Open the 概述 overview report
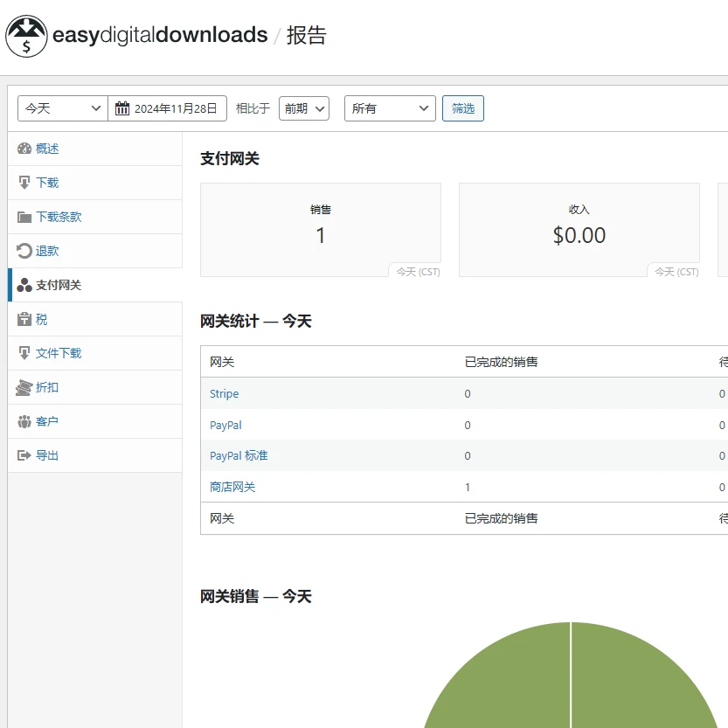Viewport: 728px width, 728px height. point(24,149)
